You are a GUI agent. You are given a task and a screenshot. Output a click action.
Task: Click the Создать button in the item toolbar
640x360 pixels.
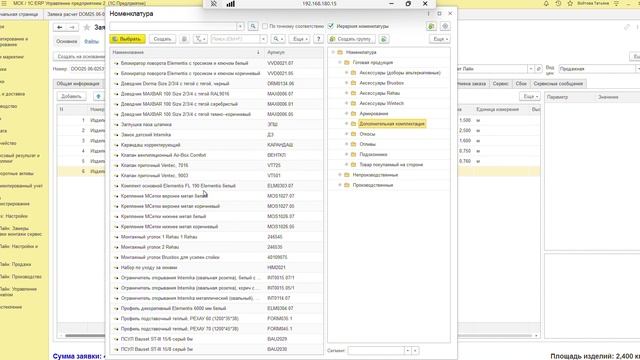(x=162, y=39)
